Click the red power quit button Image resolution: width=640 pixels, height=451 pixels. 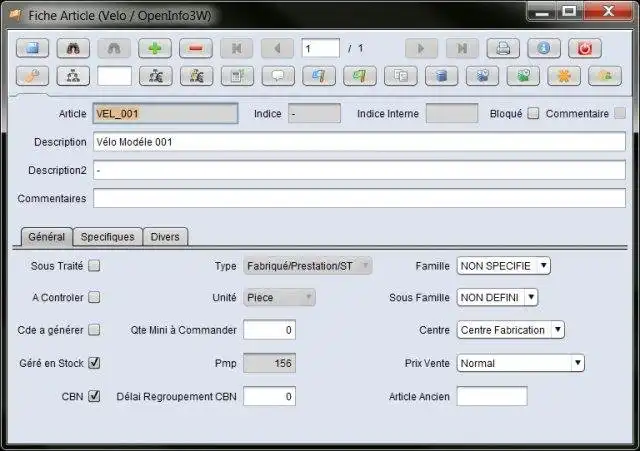click(584, 48)
